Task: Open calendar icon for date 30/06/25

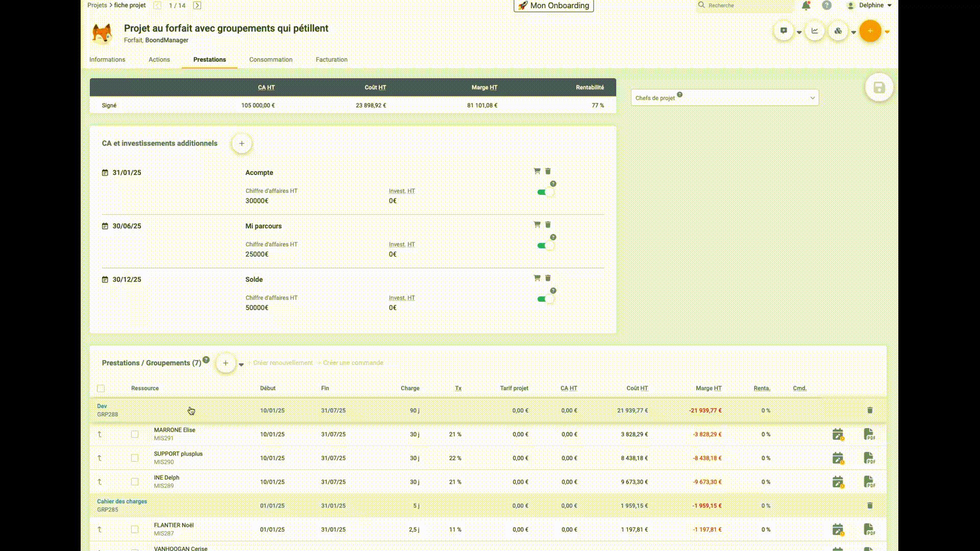Action: (x=105, y=226)
